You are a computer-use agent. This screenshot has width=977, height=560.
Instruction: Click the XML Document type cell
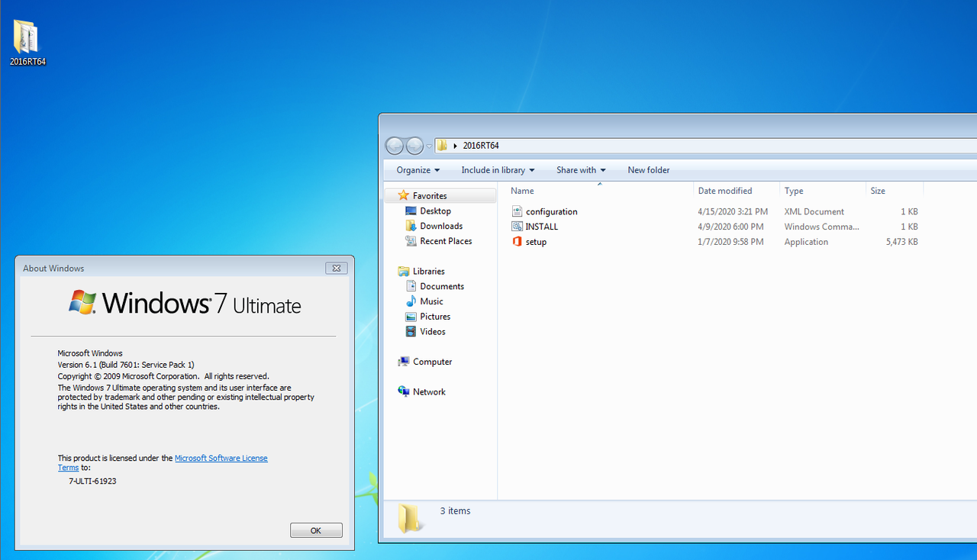pyautogui.click(x=814, y=211)
